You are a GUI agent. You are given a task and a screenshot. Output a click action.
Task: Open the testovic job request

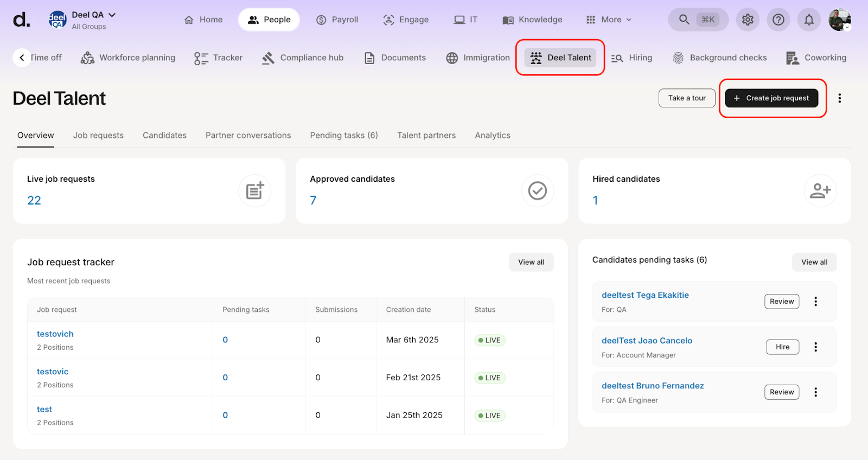tap(53, 372)
